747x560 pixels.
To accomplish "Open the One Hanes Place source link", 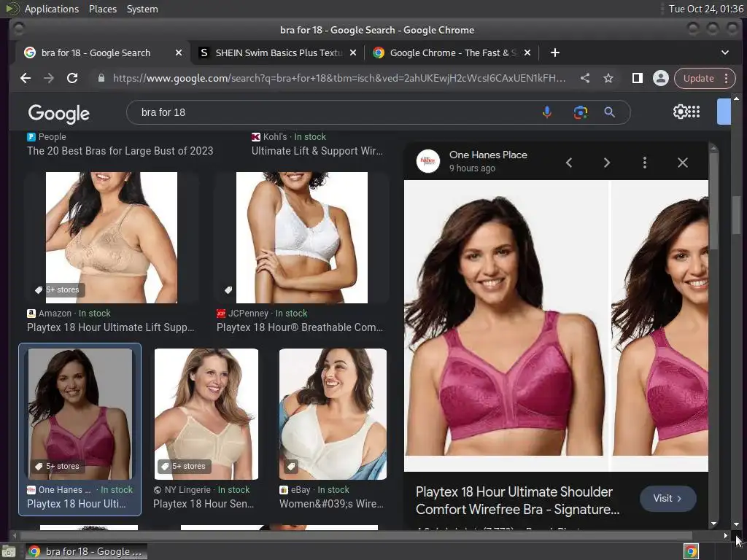I will tap(488, 155).
